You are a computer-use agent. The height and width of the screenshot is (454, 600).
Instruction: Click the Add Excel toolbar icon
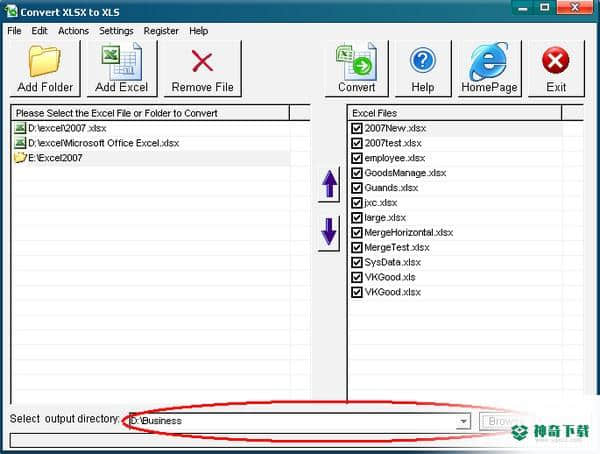click(122, 62)
